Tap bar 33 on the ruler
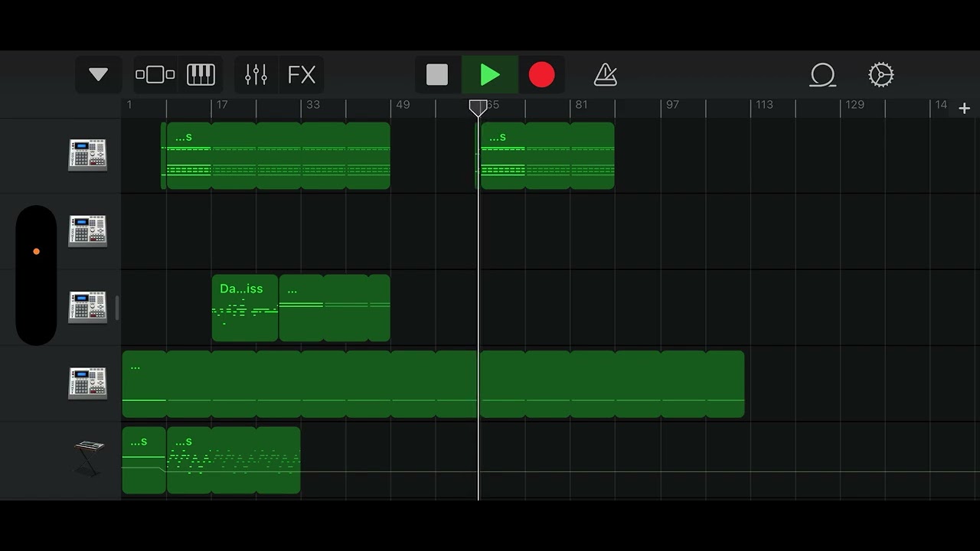The width and height of the screenshot is (980, 551). coord(313,105)
